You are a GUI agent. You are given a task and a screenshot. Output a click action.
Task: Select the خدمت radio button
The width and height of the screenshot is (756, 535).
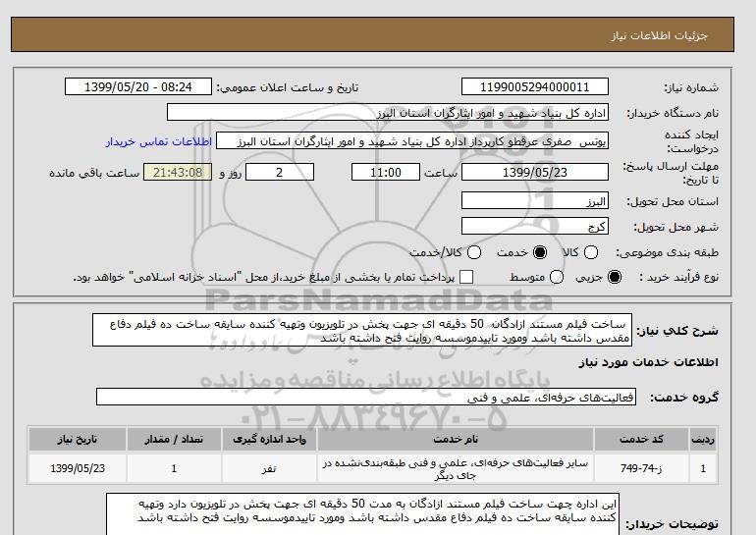[540, 252]
